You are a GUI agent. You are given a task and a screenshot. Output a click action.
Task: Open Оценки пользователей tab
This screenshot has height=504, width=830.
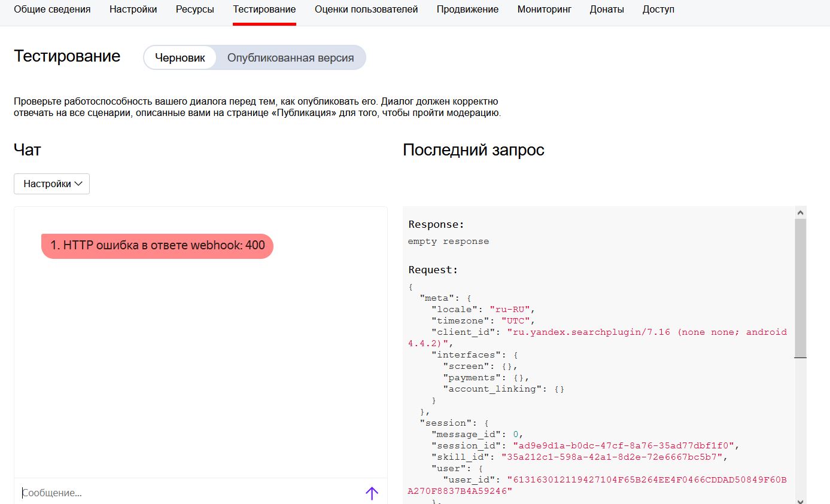coord(366,10)
